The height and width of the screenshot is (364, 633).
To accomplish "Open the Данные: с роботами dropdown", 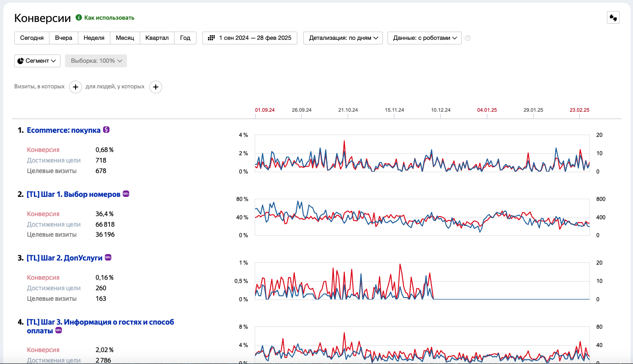I will [x=424, y=38].
